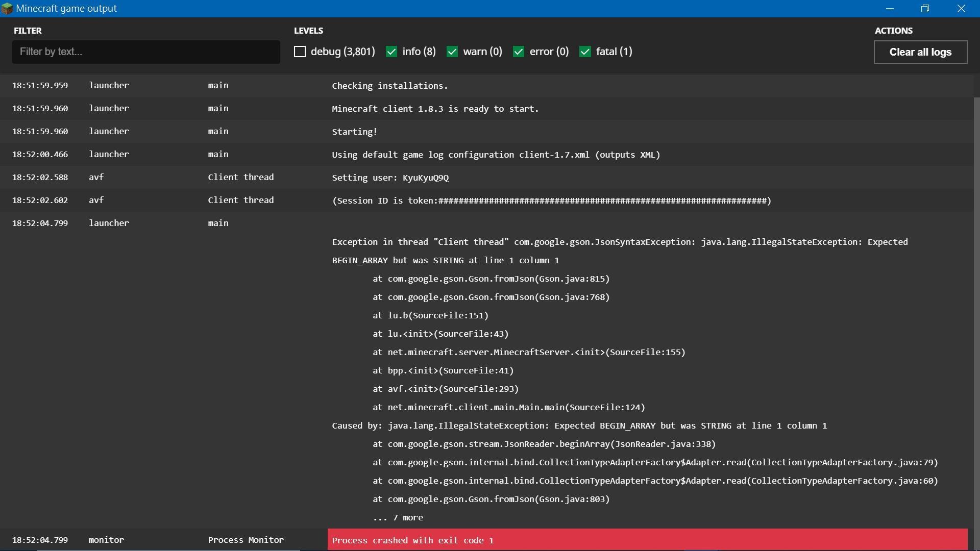Screen dimensions: 980x551
Task: Click stack line 'at avf.<init>(SourceFile:293)'
Action: click(446, 389)
